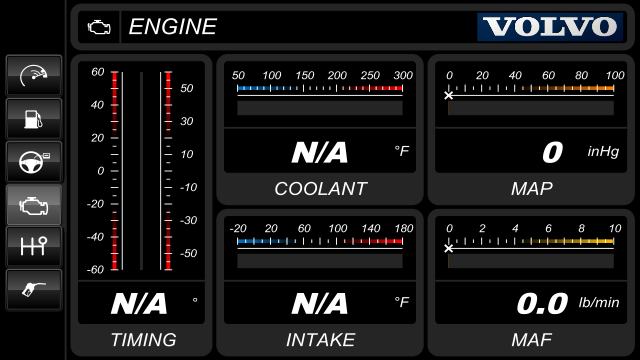
Task: Click the MAF 0.0 lb/min reading
Action: click(568, 304)
